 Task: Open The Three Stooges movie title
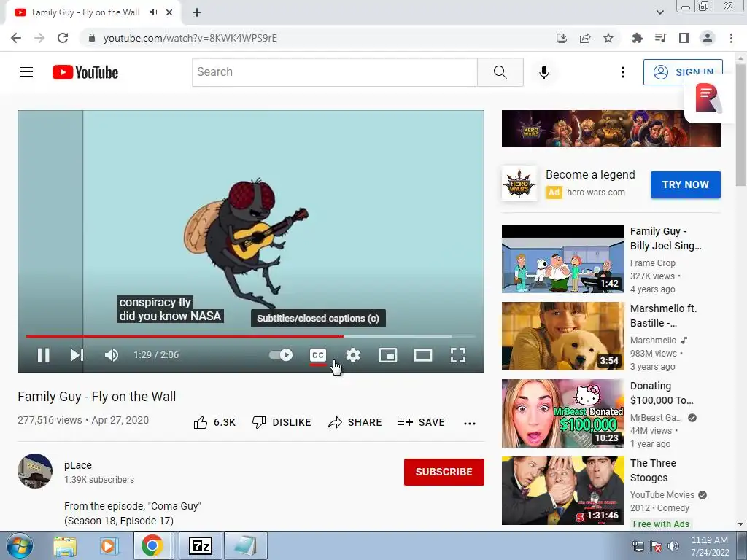pyautogui.click(x=653, y=470)
